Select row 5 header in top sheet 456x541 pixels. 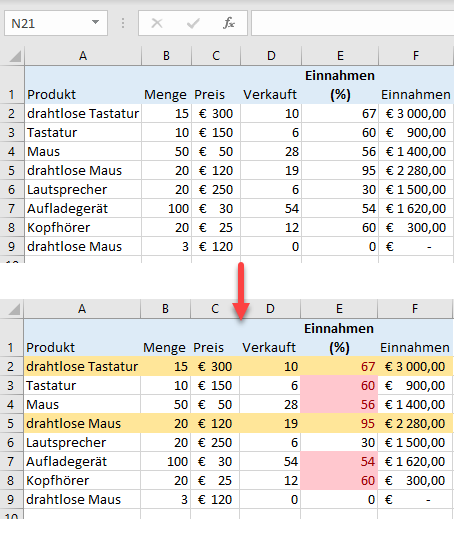tap(12, 170)
